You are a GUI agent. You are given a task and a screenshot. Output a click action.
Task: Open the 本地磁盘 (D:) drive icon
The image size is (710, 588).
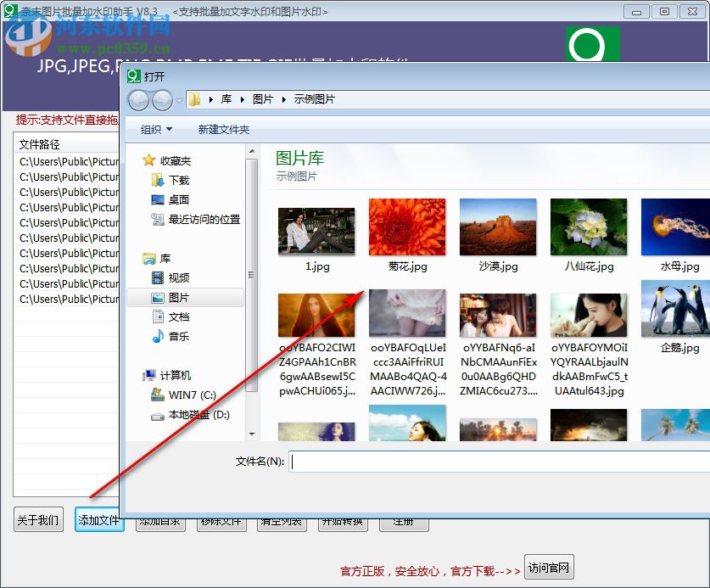coord(159,416)
